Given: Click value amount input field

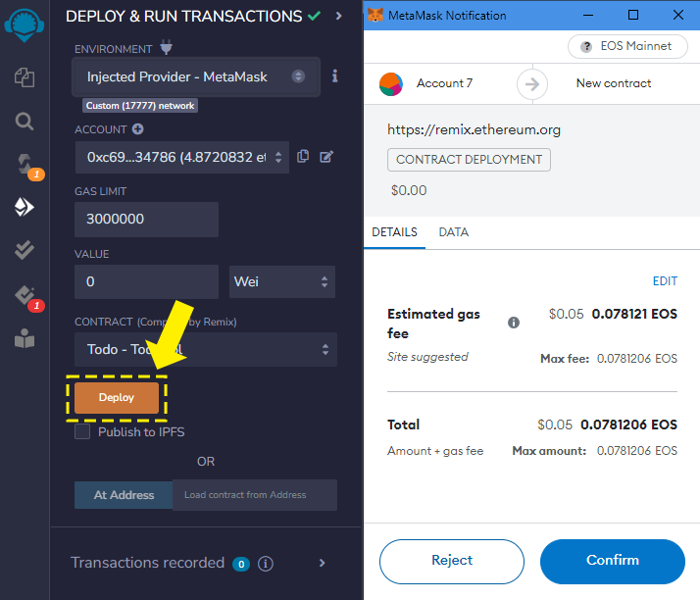Looking at the screenshot, I should (146, 281).
